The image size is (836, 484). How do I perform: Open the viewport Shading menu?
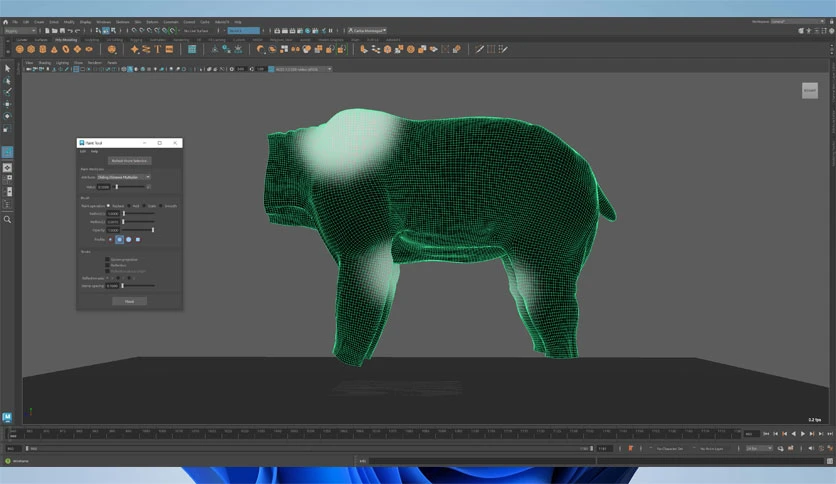(x=45, y=62)
